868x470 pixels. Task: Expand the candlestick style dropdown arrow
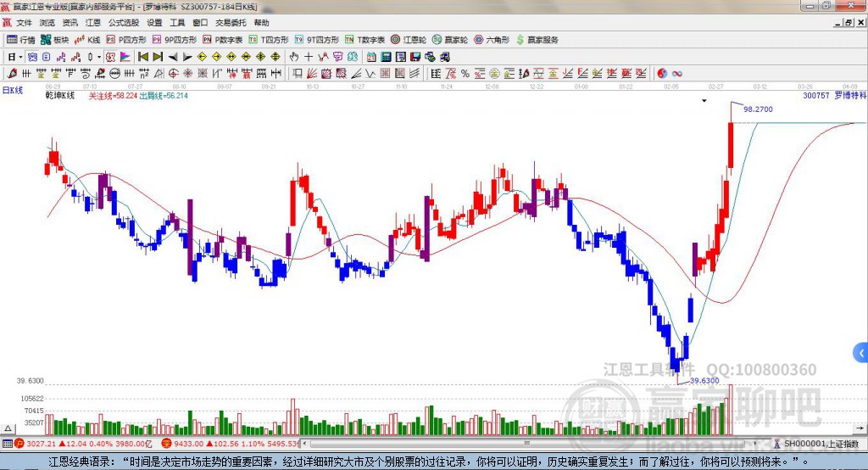pyautogui.click(x=98, y=57)
